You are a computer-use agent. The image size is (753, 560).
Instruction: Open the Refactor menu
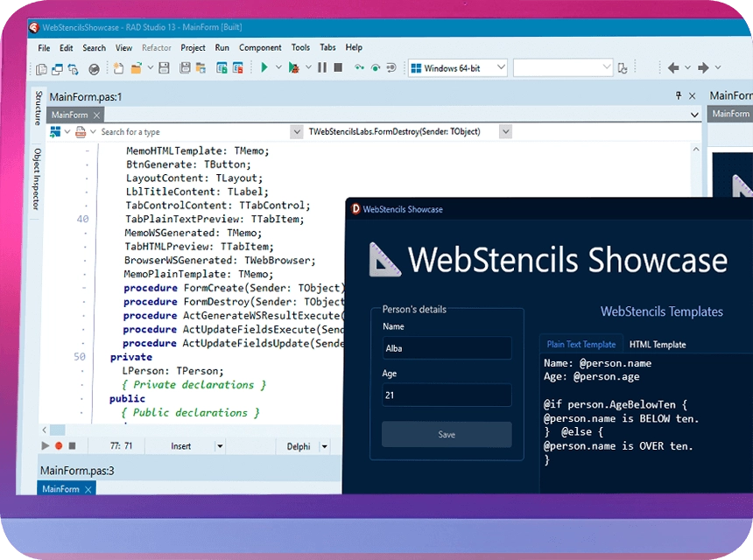tap(157, 47)
